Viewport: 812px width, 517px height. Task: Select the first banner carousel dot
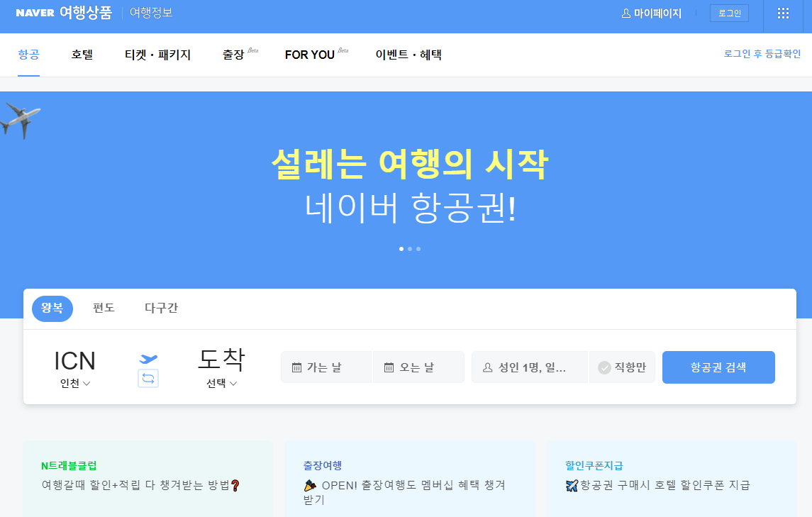pyautogui.click(x=401, y=249)
